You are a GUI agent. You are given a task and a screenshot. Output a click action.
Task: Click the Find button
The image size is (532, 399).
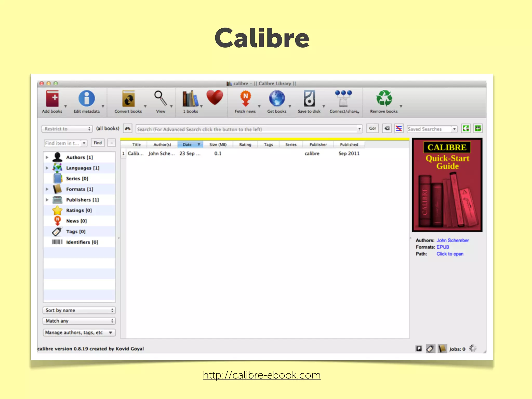click(x=98, y=143)
